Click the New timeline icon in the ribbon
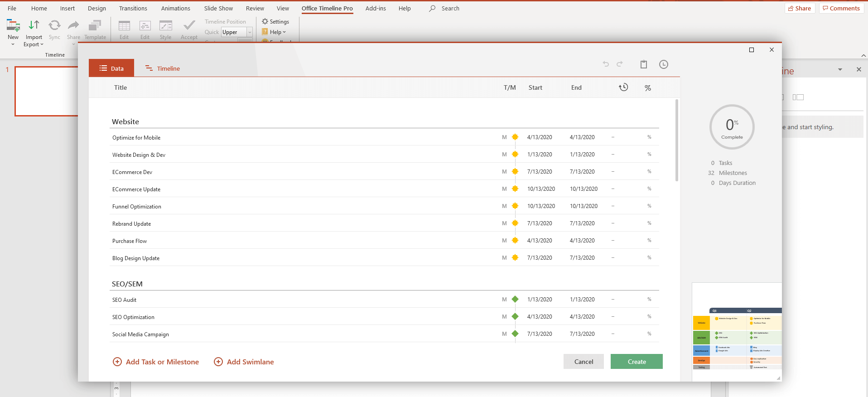 (x=13, y=25)
